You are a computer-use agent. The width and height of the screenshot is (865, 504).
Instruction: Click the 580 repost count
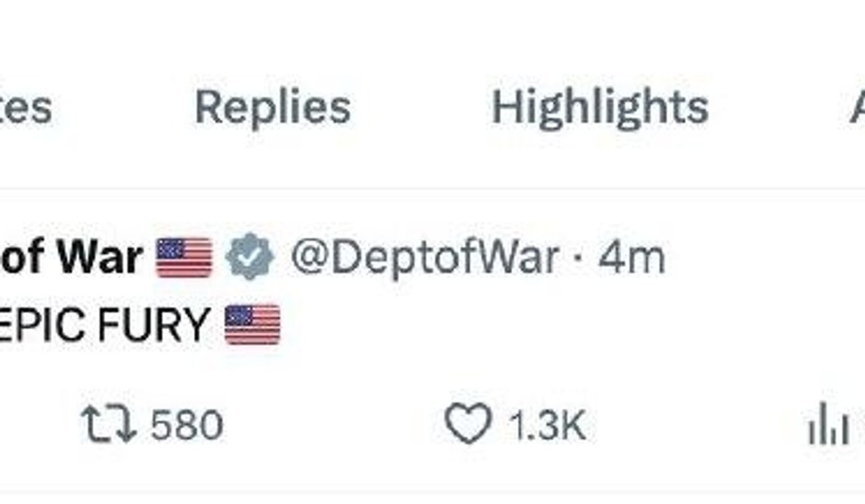pyautogui.click(x=186, y=426)
